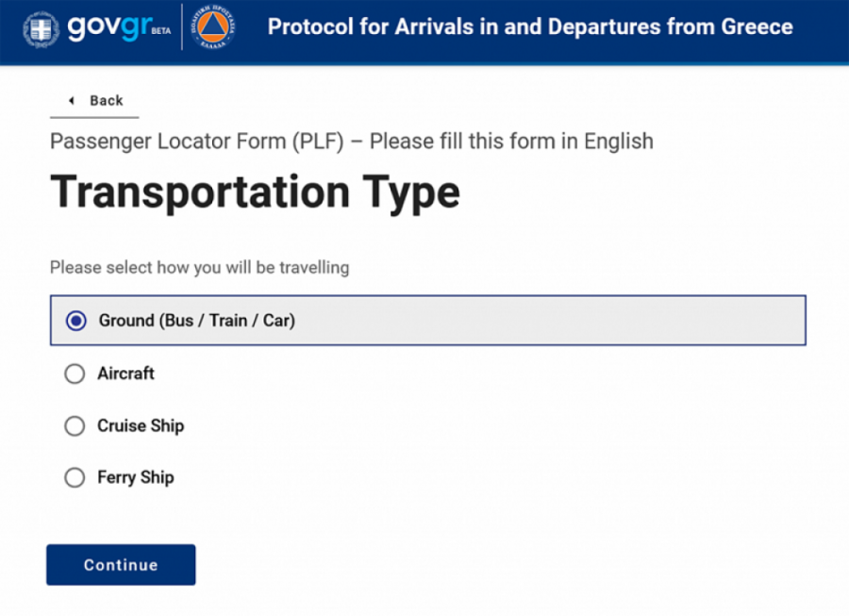849x616 pixels.
Task: Click the gov.gr logo in header
Action: coord(108,27)
